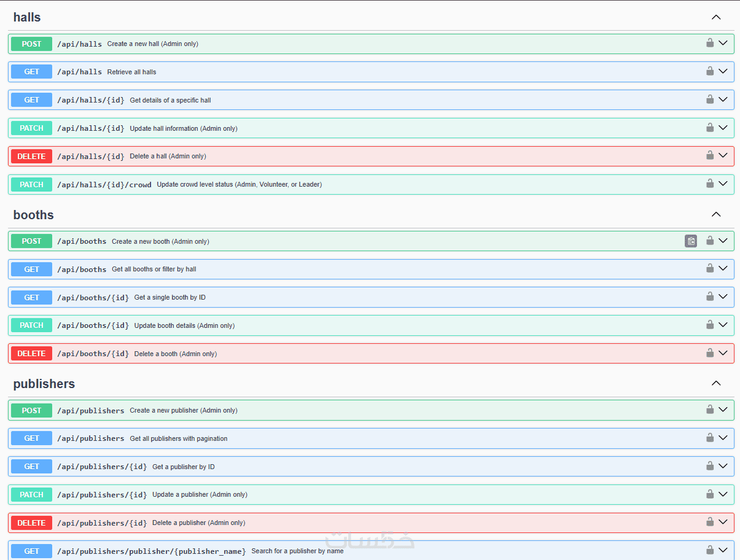Click lock icon on Delete a booth row
The image size is (740, 560).
click(x=710, y=353)
